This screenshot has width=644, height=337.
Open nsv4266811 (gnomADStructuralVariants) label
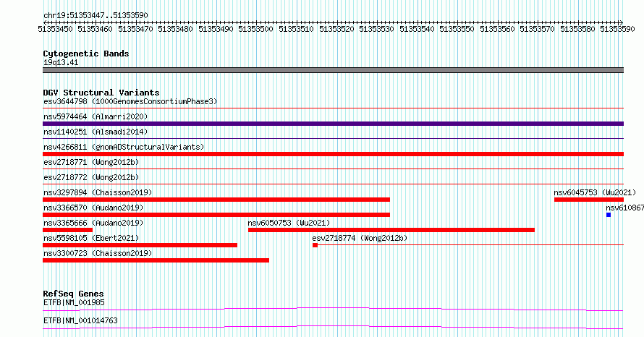click(x=124, y=147)
